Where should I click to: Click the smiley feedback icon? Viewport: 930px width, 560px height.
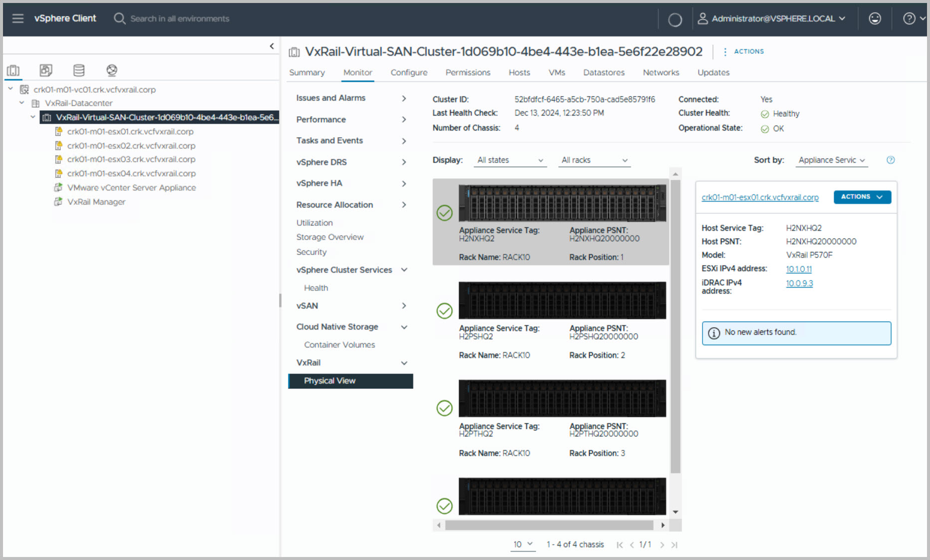pos(875,18)
